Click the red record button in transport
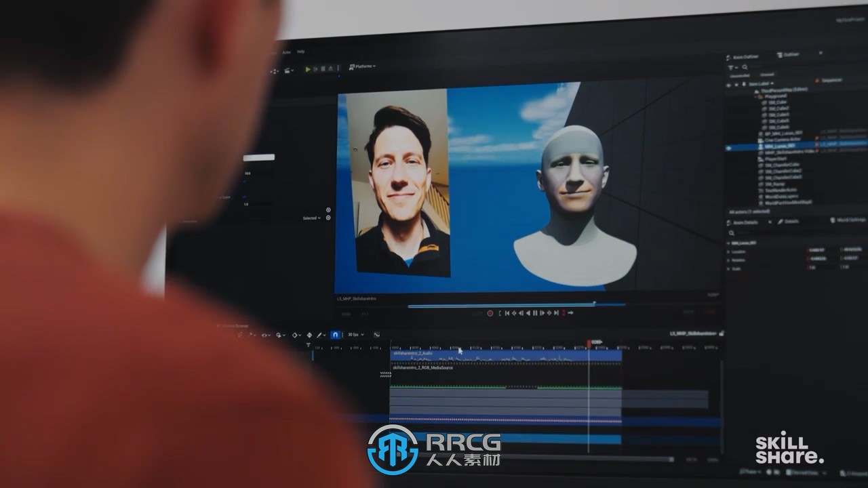Viewport: 868px width, 488px height. coord(490,313)
